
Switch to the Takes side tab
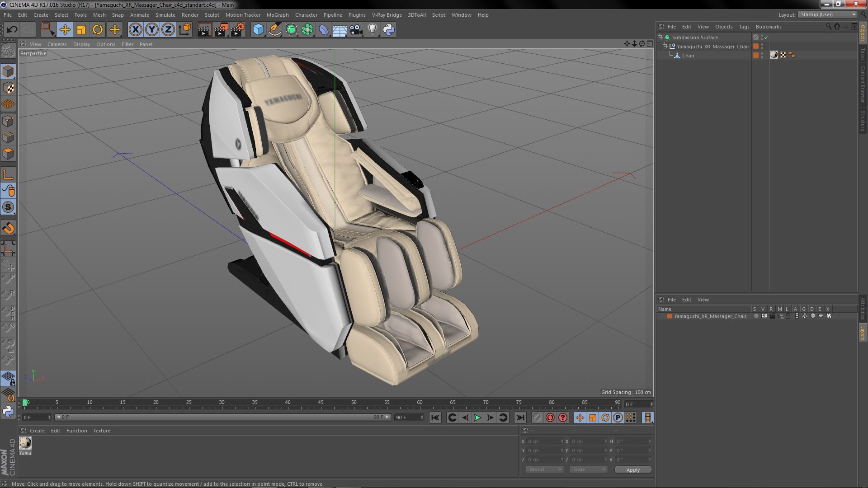pos(863,54)
